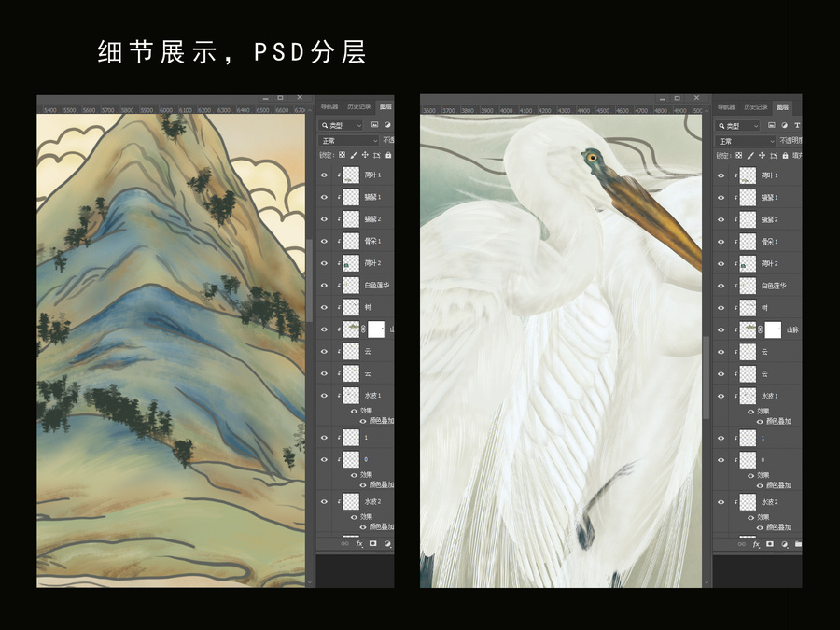
Task: Switch to 导航器 tab in left panel
Action: [329, 106]
